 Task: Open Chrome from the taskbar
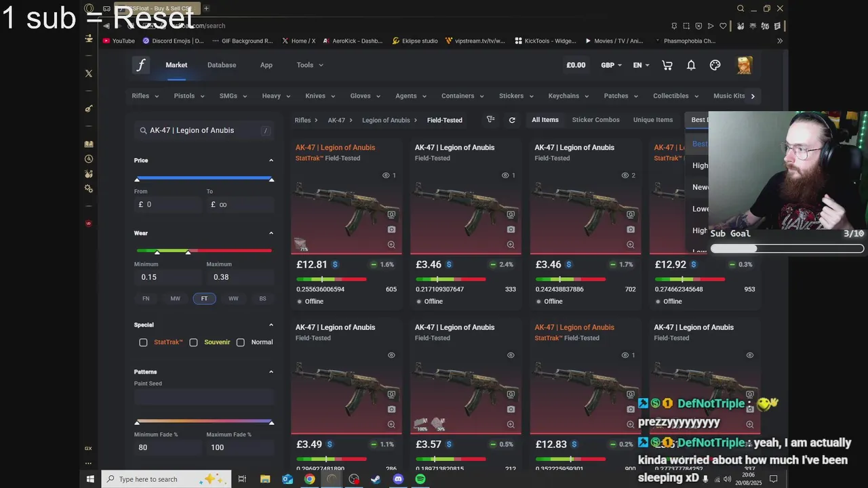click(309, 479)
